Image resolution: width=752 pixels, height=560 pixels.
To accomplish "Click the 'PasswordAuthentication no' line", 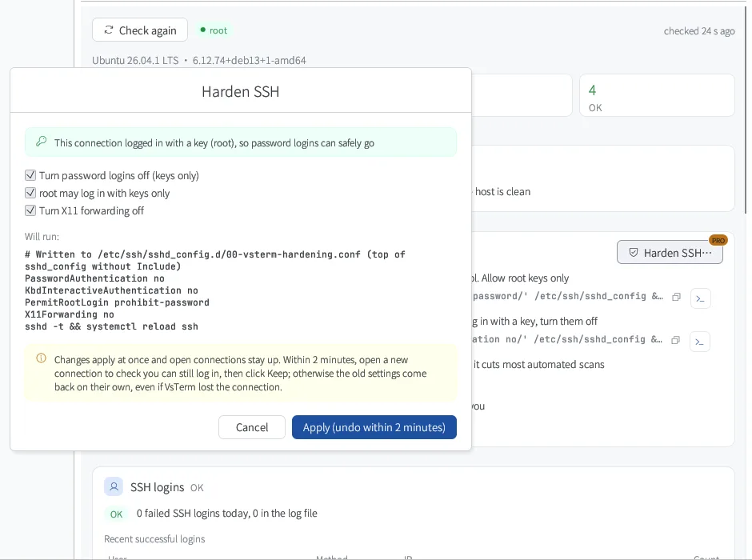I will 94,278.
